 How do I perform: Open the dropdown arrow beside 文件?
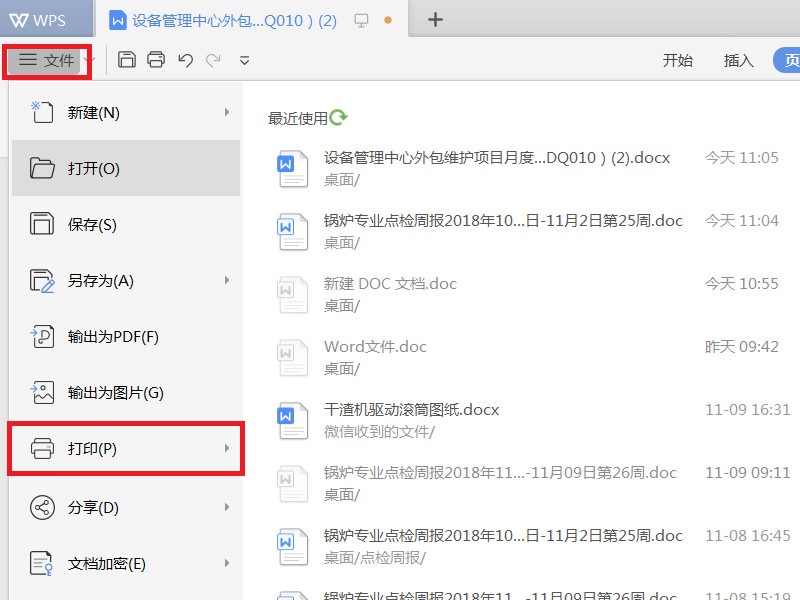pos(89,61)
